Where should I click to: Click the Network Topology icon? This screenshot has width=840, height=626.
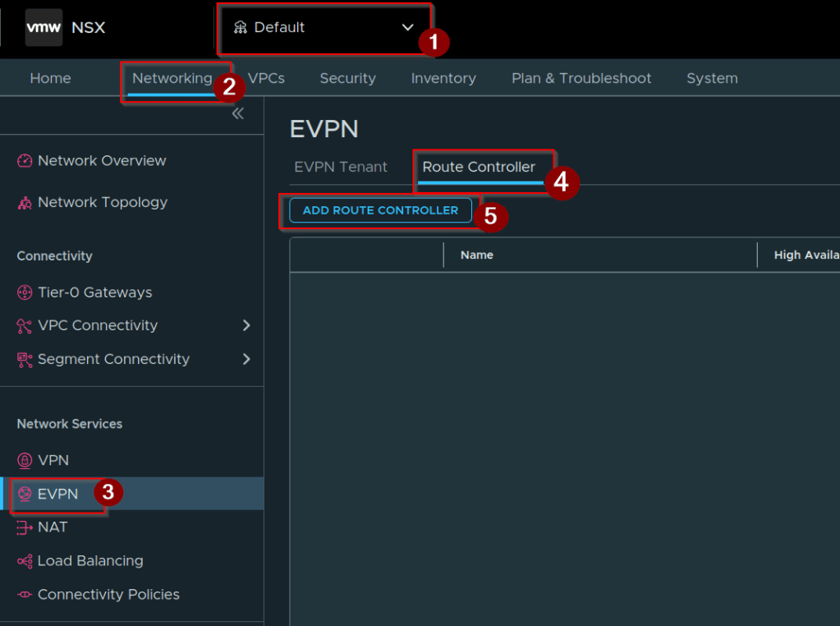(x=25, y=203)
